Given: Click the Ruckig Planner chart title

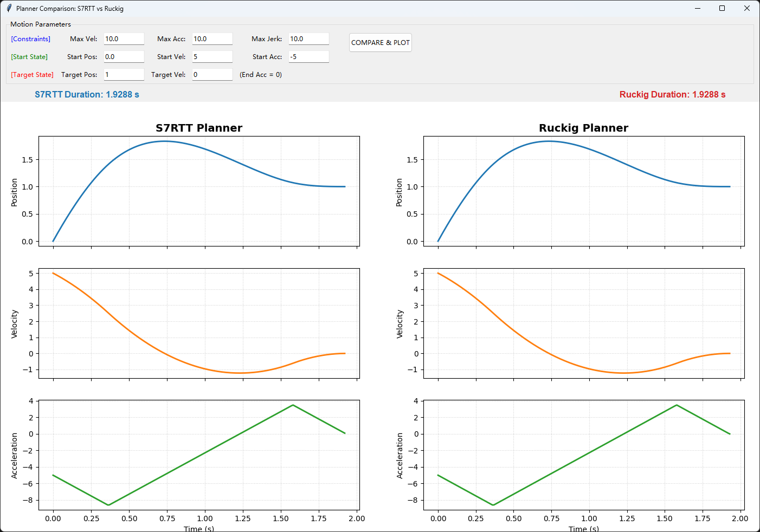Looking at the screenshot, I should (583, 128).
